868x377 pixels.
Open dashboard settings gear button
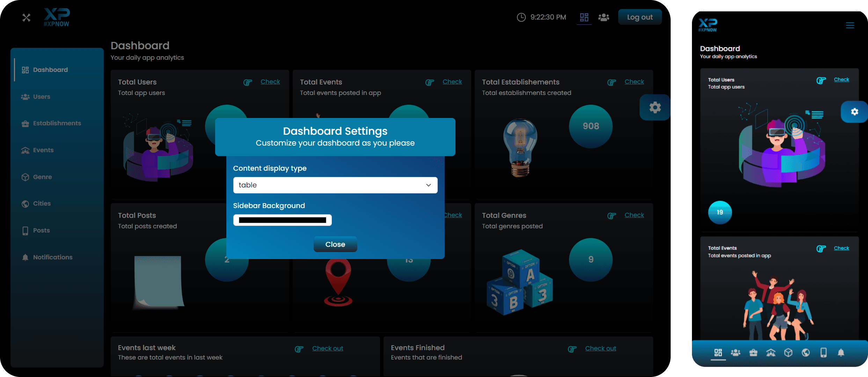655,108
